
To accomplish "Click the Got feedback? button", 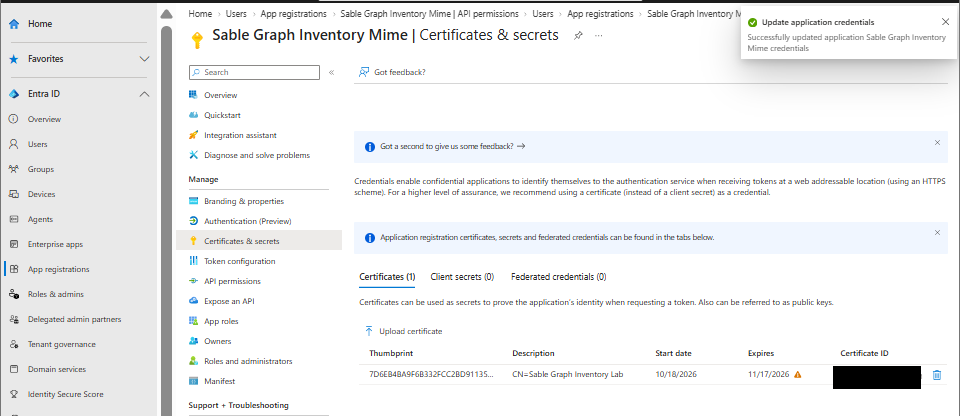I will (x=392, y=72).
